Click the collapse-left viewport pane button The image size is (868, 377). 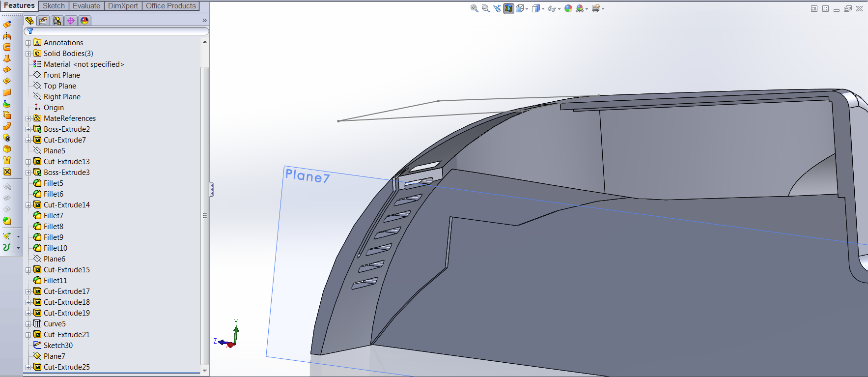814,9
